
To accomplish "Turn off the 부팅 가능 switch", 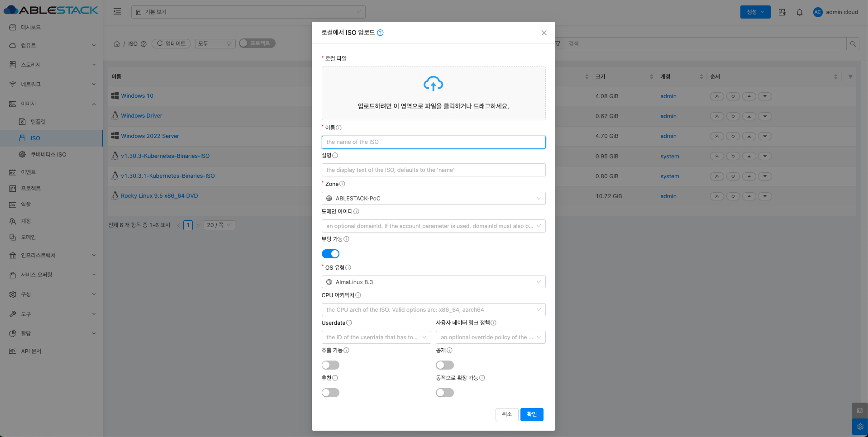I will 330,254.
